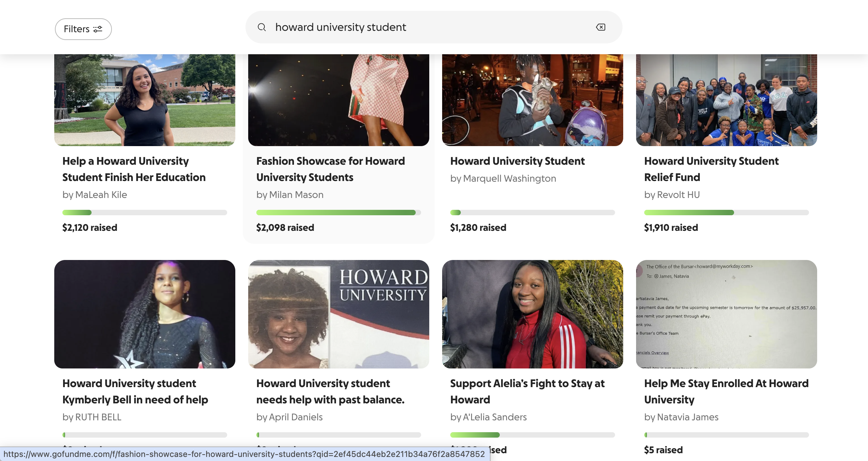The image size is (868, 461).
Task: Click the thumbnail showing the kitten at night
Action: [532, 100]
